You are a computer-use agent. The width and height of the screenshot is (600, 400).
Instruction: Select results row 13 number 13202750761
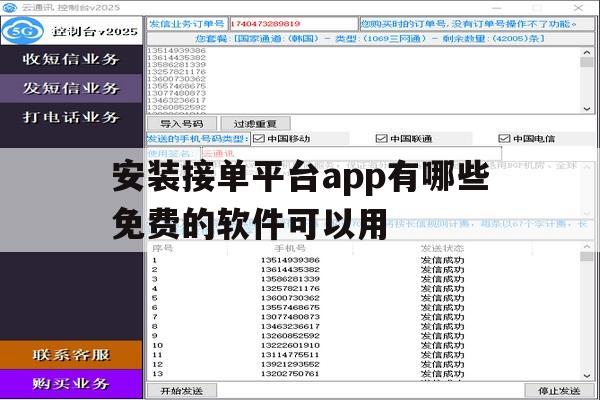[290, 374]
